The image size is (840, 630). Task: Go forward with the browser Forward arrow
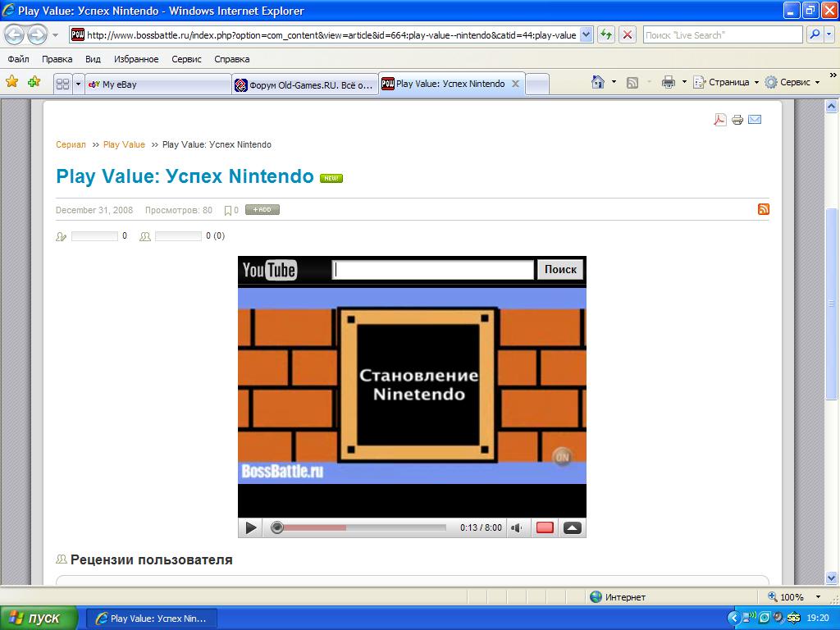[36, 35]
